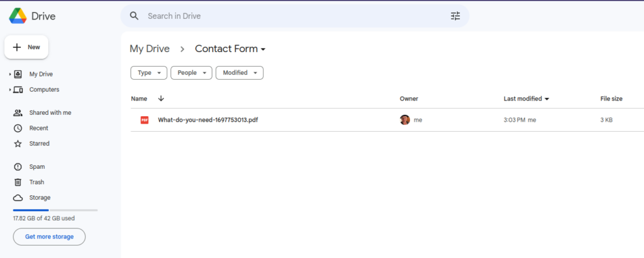Click the New button
This screenshot has height=258, width=644.
(x=26, y=47)
